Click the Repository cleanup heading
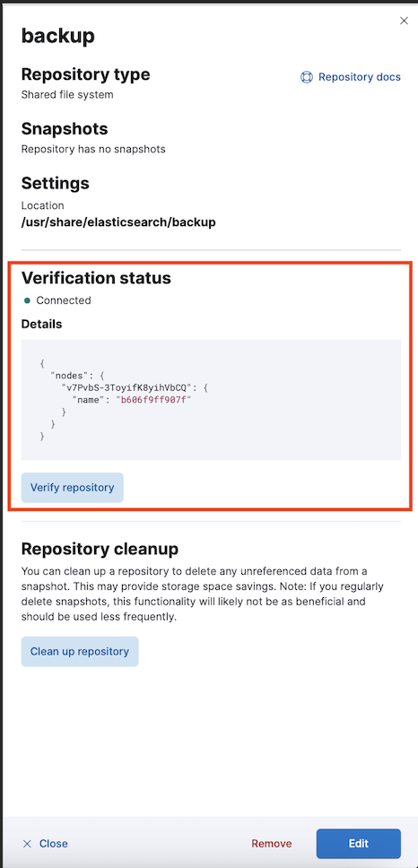 click(x=100, y=549)
